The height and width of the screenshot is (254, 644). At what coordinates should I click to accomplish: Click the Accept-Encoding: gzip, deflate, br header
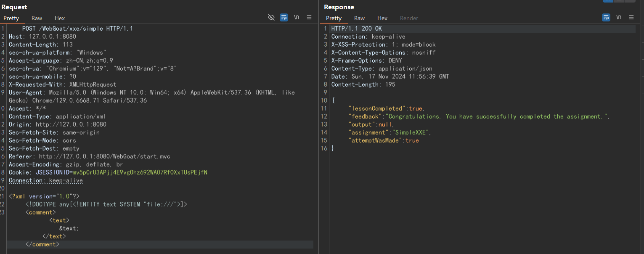(66, 164)
